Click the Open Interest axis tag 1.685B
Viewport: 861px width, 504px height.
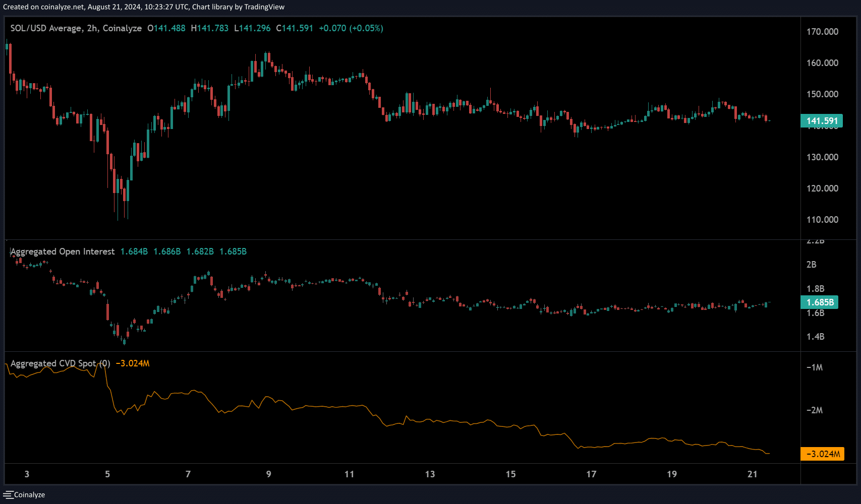[820, 302]
